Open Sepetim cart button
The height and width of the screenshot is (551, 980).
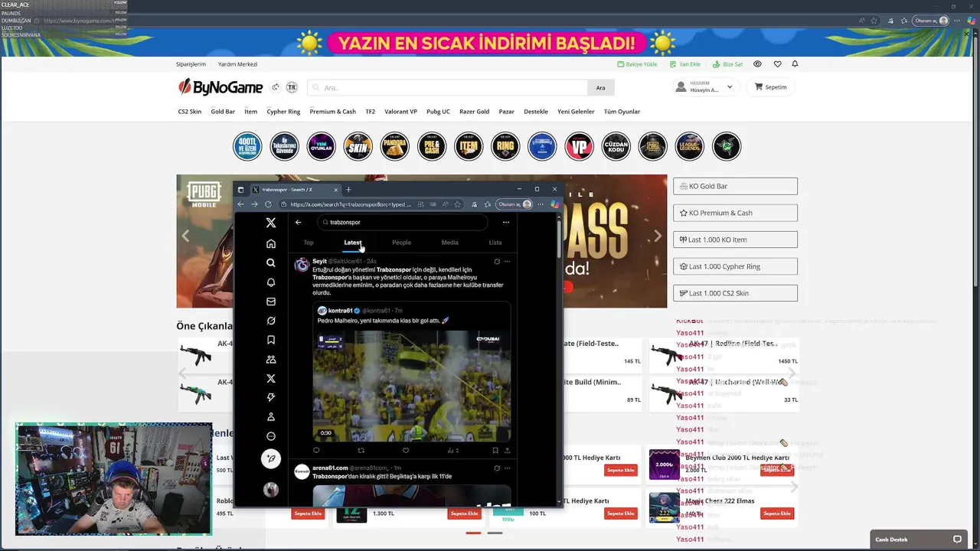coord(771,87)
